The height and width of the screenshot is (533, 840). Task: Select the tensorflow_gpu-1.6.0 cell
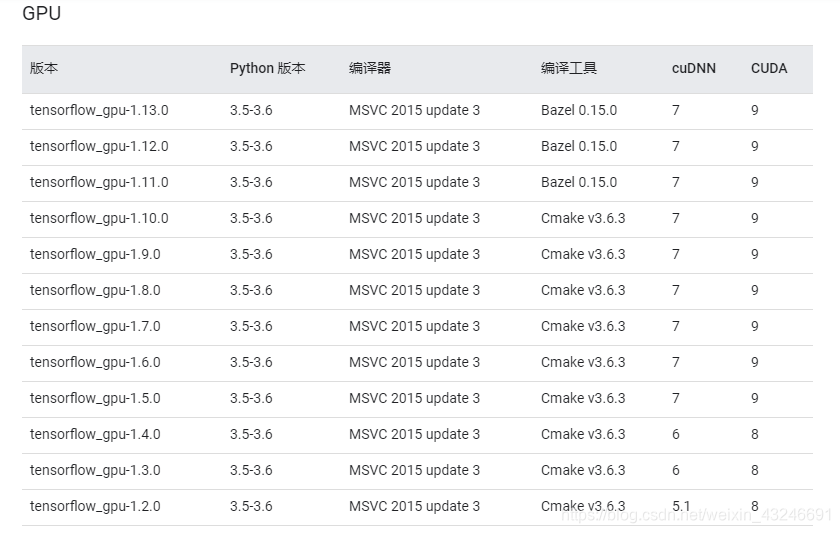[x=95, y=362]
